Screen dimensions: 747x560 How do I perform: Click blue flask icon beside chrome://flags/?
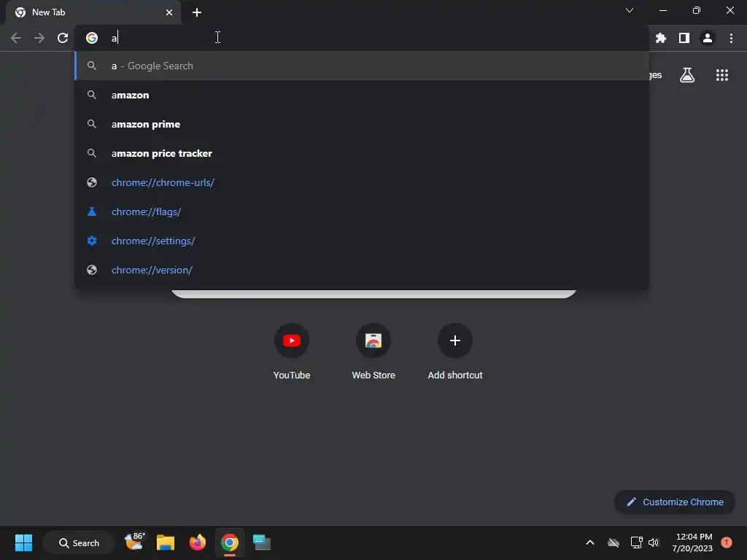pos(92,211)
